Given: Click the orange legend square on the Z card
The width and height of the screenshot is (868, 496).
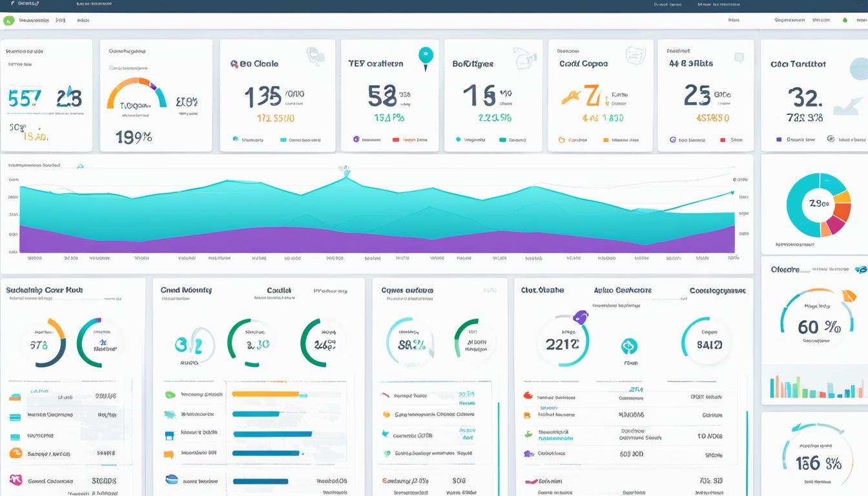Looking at the screenshot, I should point(606,139).
